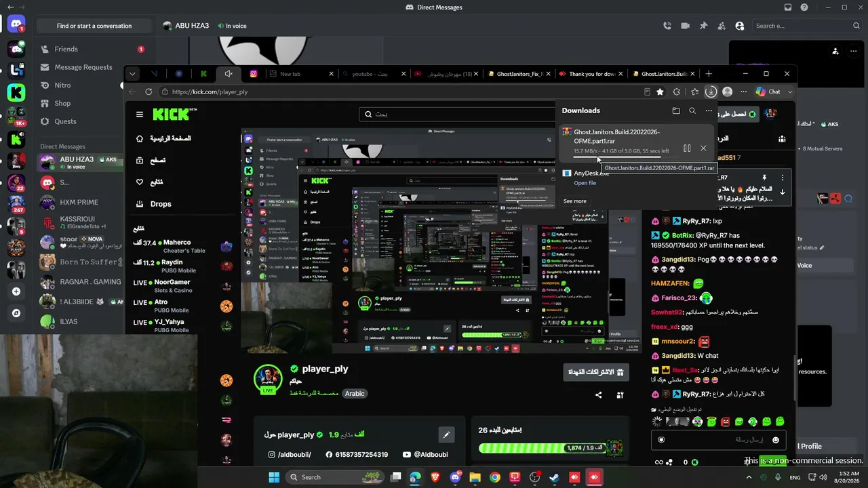
Task: Click See more in Downloads panel
Action: coord(575,201)
